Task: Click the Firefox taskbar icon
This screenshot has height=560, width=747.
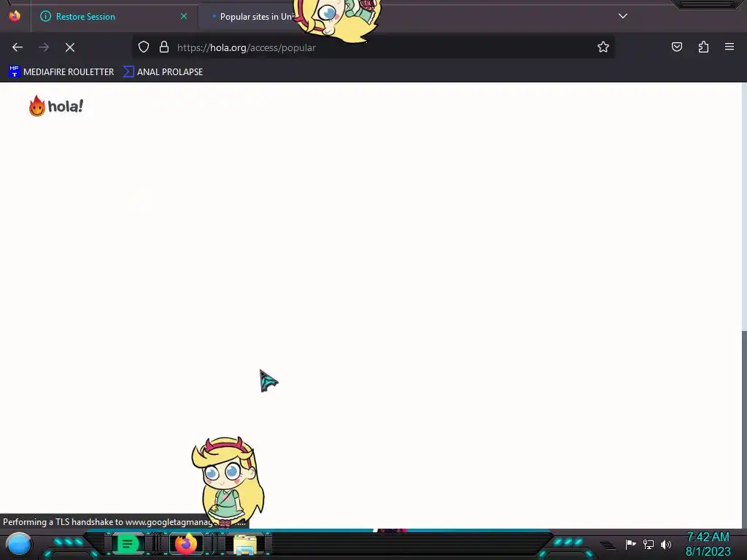Action: (186, 544)
